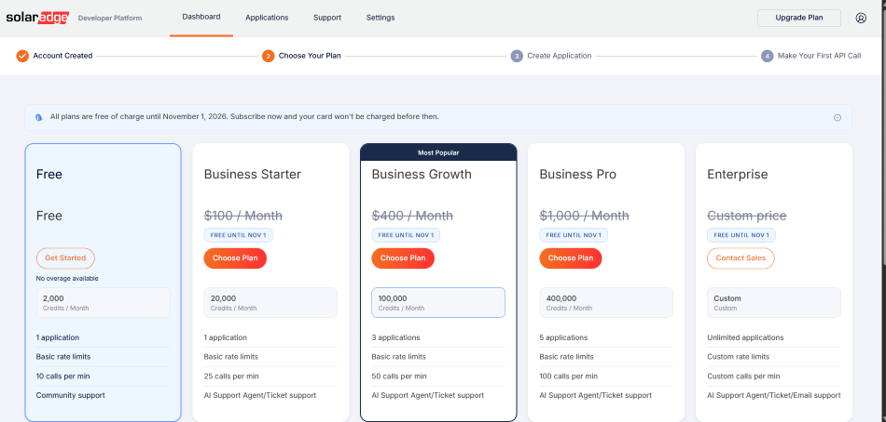This screenshot has height=422, width=886.
Task: Click step 3 Create Application circle
Action: click(x=516, y=56)
